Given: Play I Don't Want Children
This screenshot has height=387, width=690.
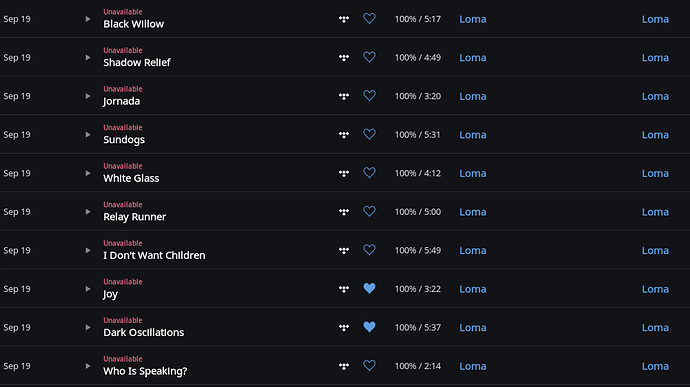Looking at the screenshot, I should coord(88,250).
